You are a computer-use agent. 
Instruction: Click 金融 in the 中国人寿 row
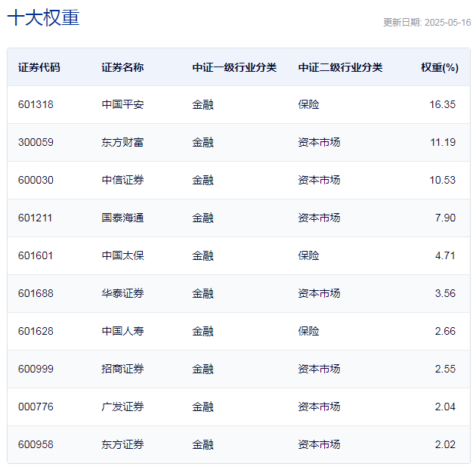tap(202, 331)
